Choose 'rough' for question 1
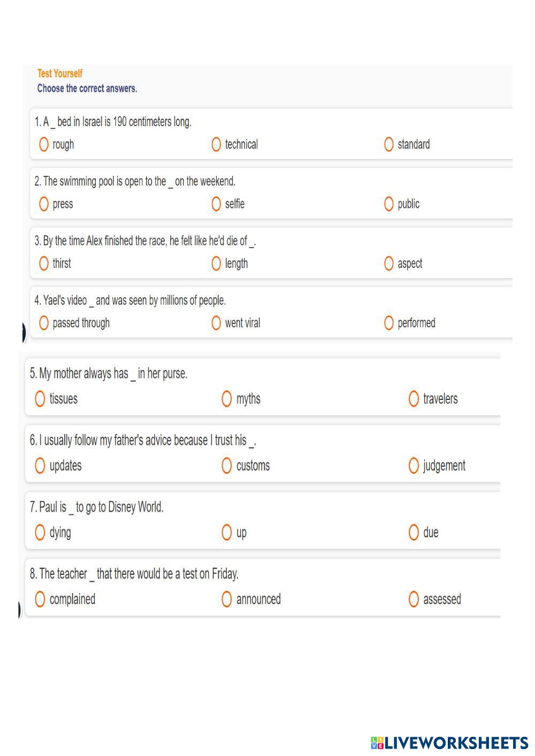 coord(44,144)
